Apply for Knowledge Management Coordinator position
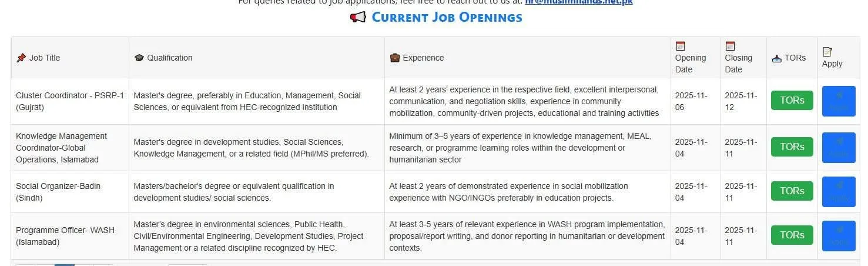 point(838,148)
